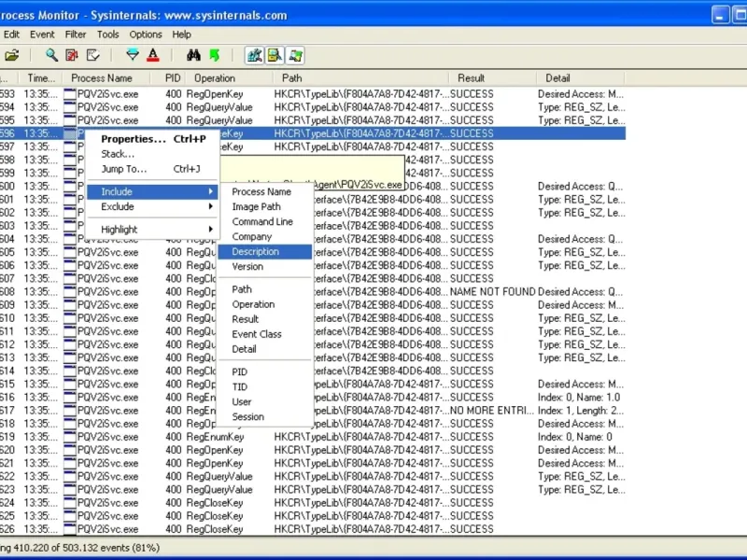Click the binoculars Find icon
The image size is (747, 560).
point(193,55)
